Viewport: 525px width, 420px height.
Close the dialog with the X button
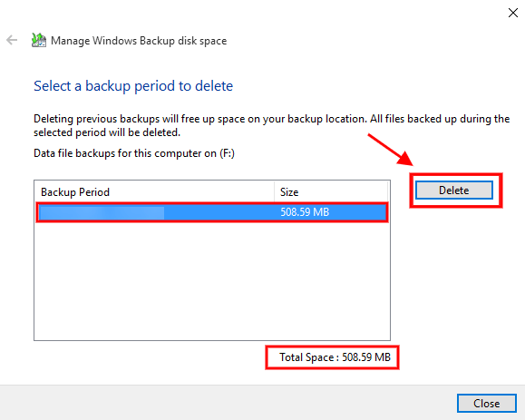pyautogui.click(x=513, y=13)
